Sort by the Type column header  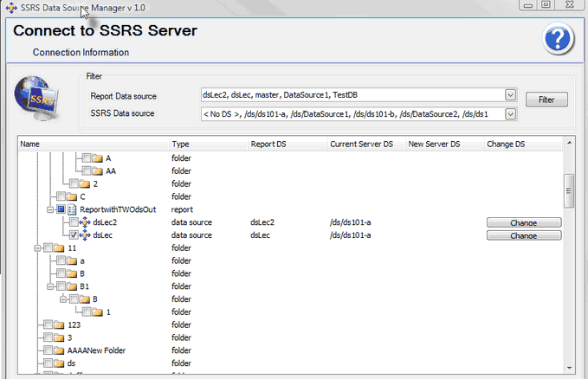pos(209,145)
